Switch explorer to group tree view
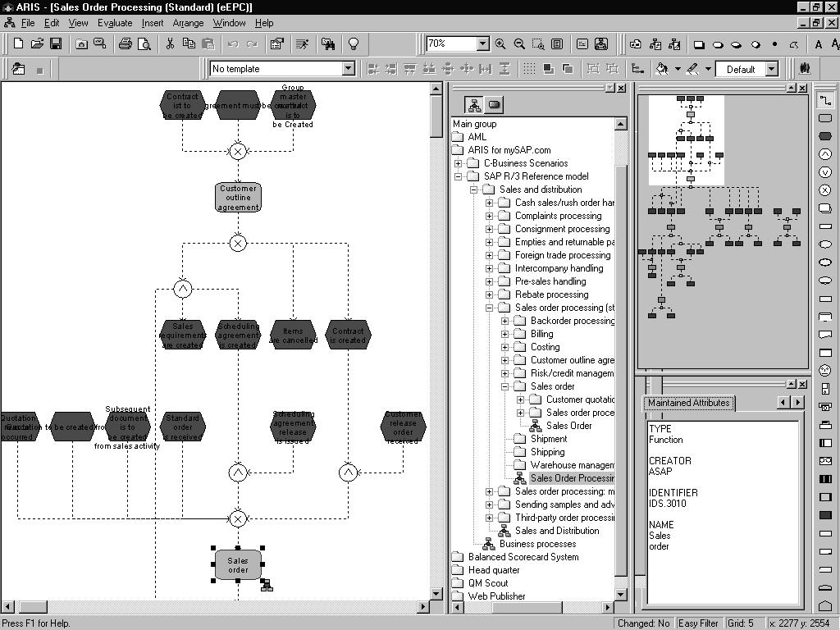The width and height of the screenshot is (840, 630). coord(475,104)
